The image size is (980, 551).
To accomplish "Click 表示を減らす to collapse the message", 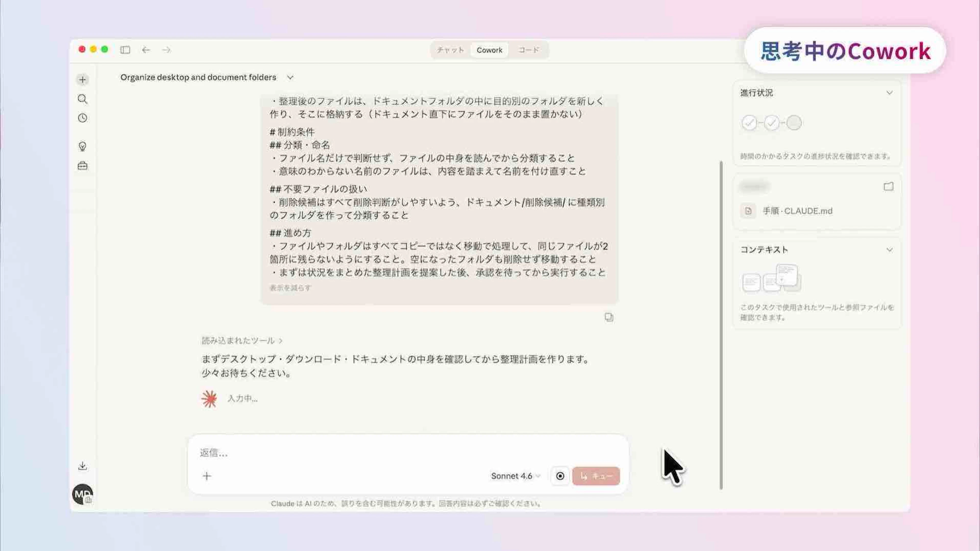I will [x=290, y=288].
